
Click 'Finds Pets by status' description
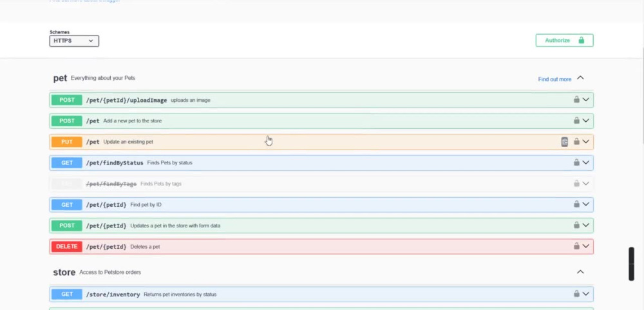tap(169, 163)
